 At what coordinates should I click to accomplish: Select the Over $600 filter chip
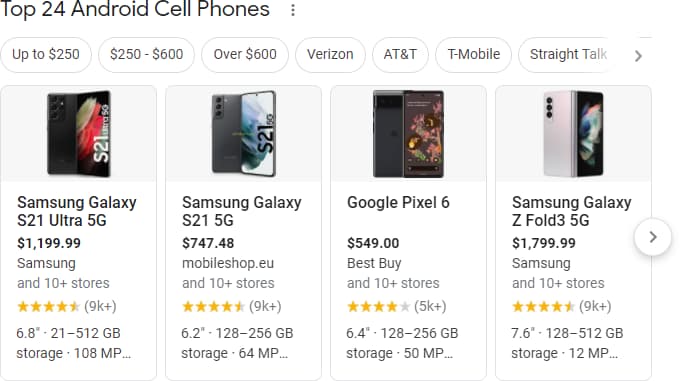click(x=245, y=55)
